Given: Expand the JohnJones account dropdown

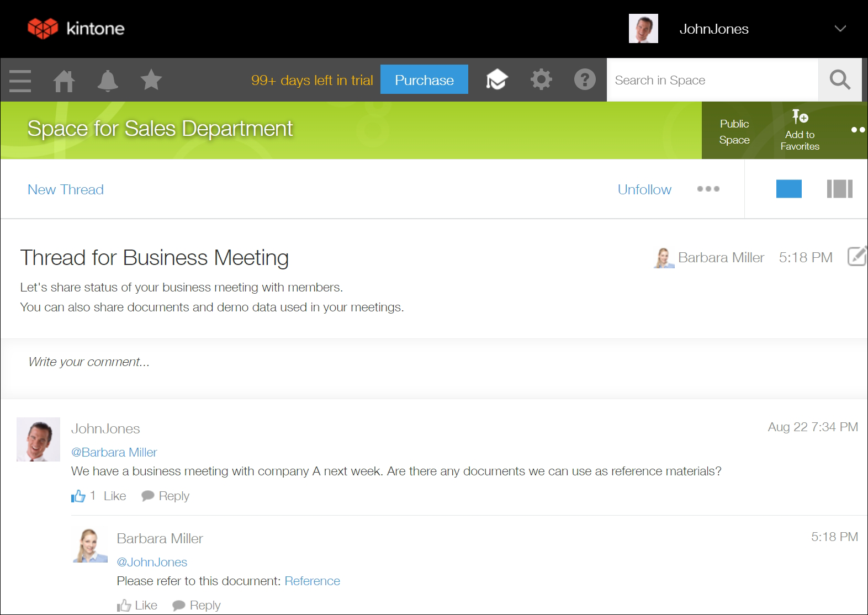Looking at the screenshot, I should 840,29.
